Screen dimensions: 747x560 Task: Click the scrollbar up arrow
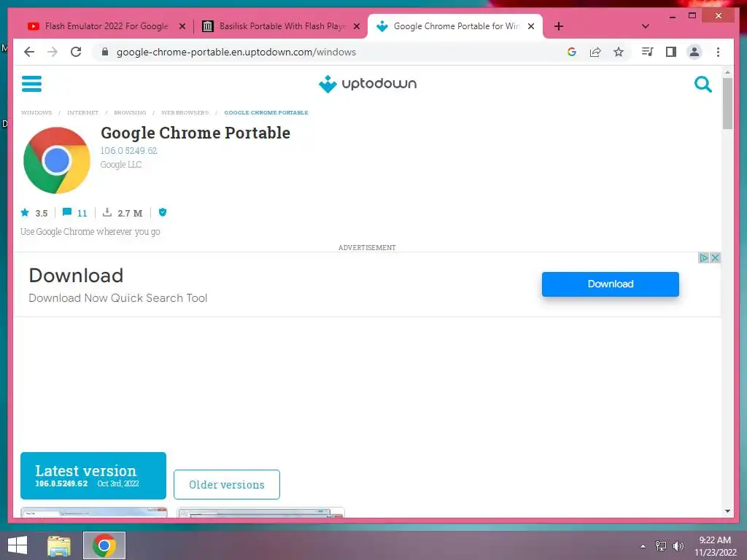pyautogui.click(x=727, y=72)
